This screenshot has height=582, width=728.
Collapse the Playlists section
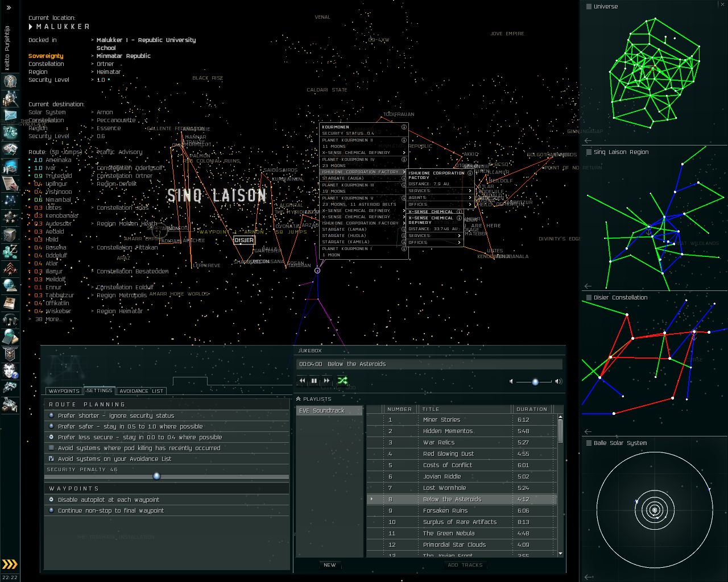point(299,399)
